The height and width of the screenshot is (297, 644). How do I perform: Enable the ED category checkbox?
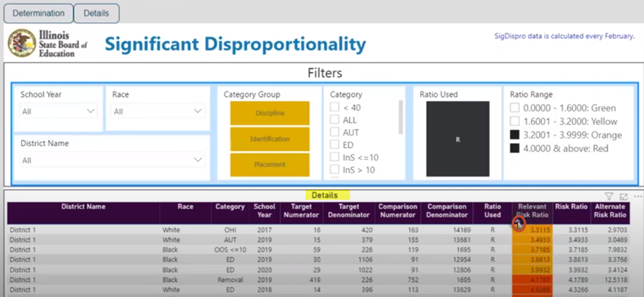(x=335, y=145)
